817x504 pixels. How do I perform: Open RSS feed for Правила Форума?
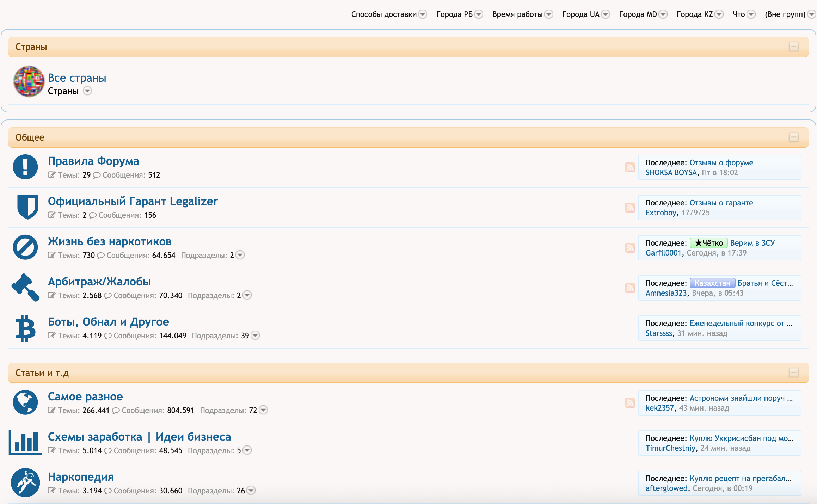coord(630,167)
